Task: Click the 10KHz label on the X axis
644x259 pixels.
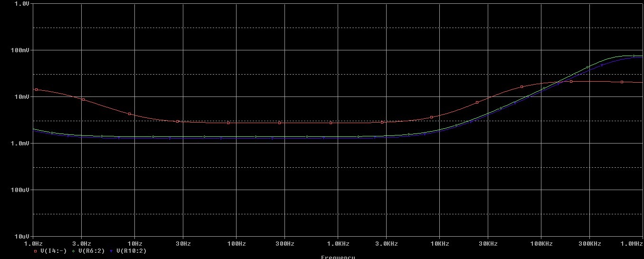Action: tap(439, 244)
